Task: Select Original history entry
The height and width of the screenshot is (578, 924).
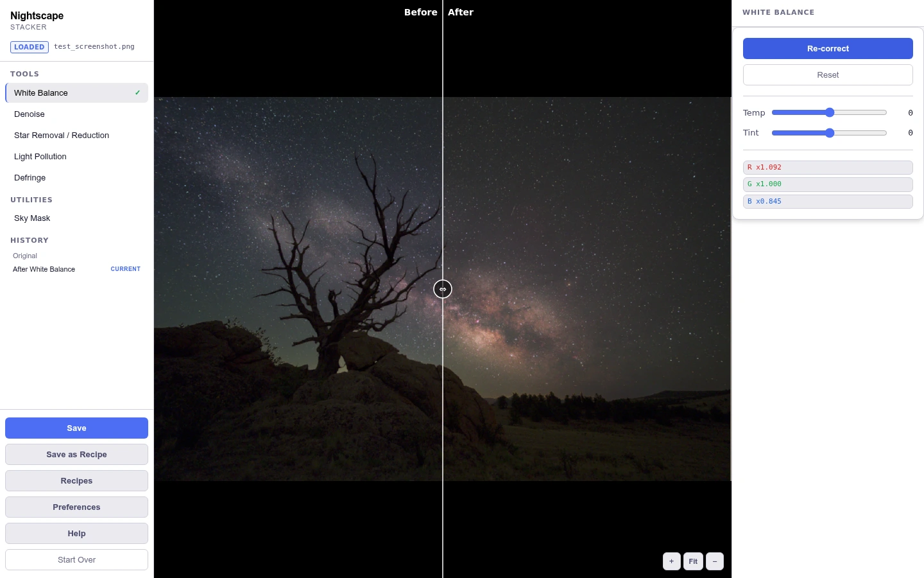Action: [x=76, y=256]
